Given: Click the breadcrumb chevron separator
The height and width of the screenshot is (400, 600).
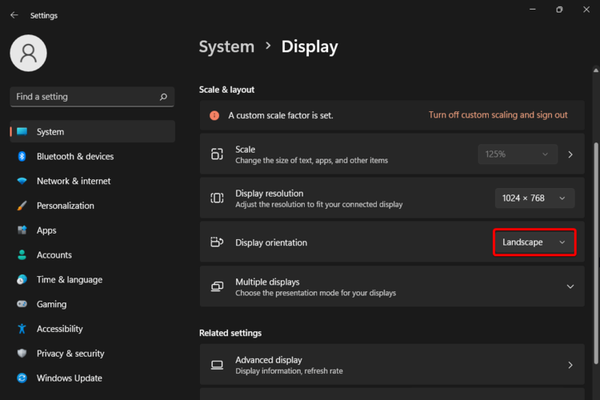Looking at the screenshot, I should click(268, 46).
